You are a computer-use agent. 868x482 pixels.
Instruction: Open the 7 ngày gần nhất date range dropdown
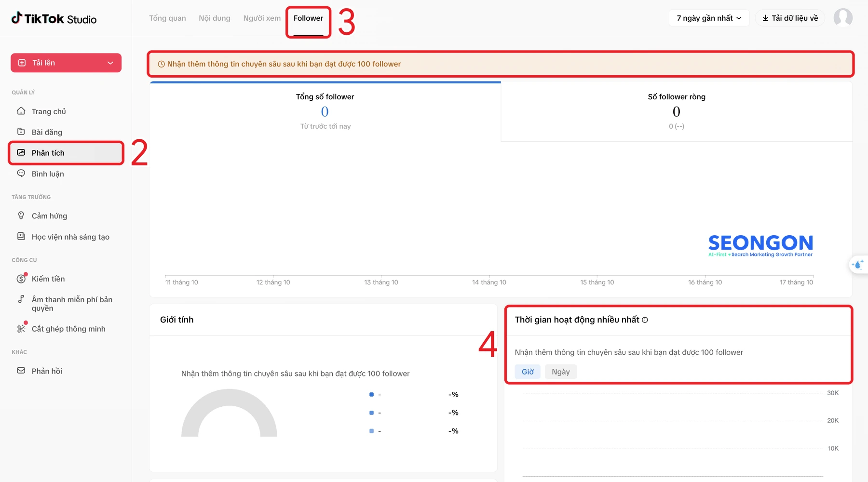point(709,18)
